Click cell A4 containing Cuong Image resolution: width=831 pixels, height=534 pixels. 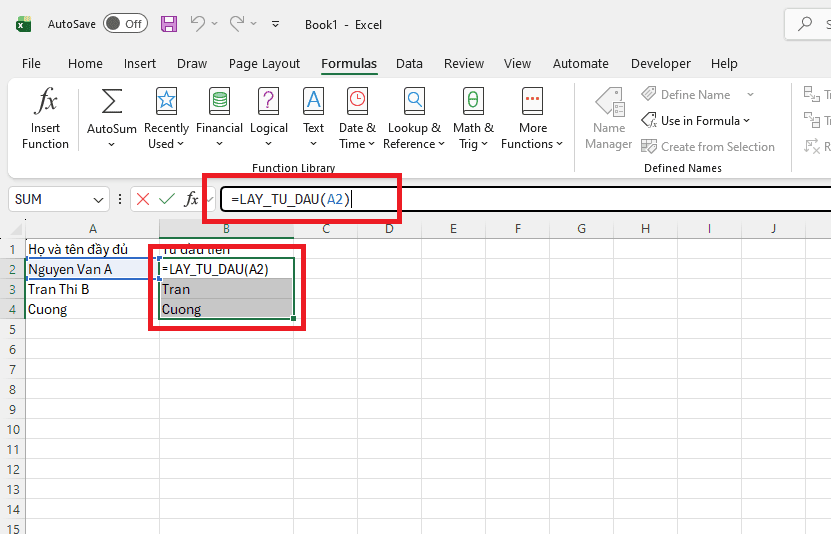[92, 309]
